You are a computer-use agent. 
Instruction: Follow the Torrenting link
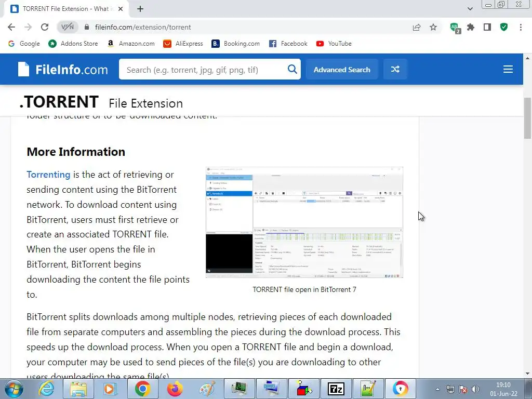tap(48, 175)
